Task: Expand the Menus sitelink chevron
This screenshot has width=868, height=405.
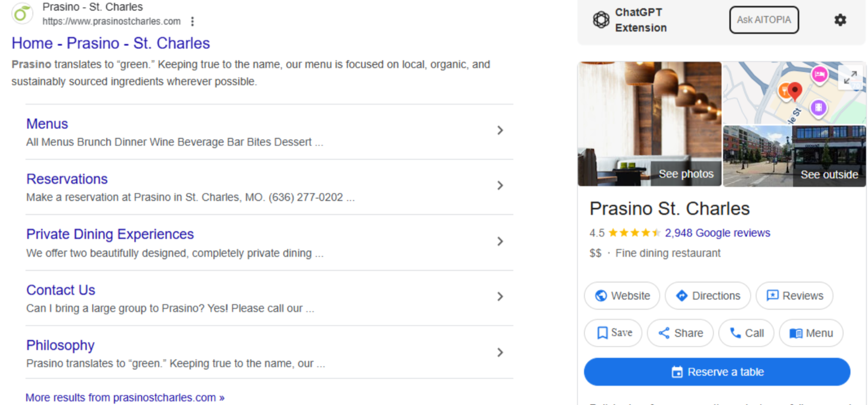Action: [x=500, y=130]
